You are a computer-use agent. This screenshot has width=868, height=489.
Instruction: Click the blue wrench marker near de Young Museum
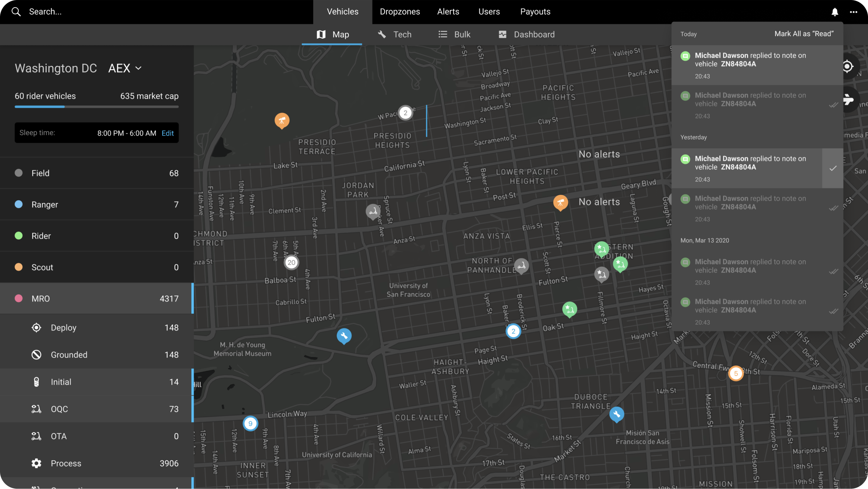point(344,336)
